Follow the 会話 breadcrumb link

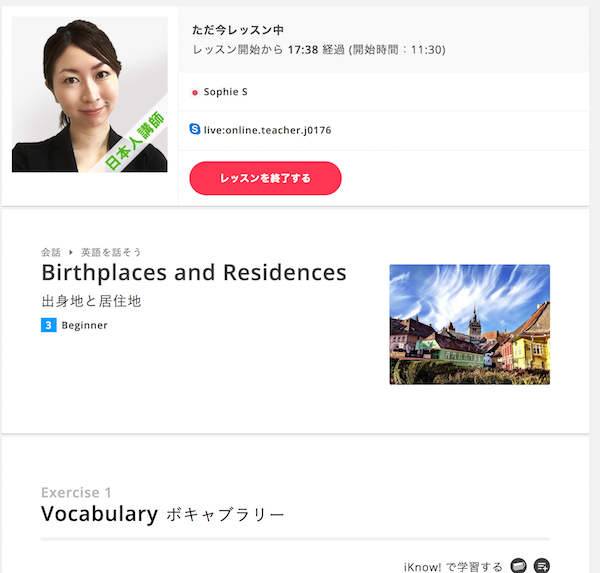pyautogui.click(x=51, y=252)
